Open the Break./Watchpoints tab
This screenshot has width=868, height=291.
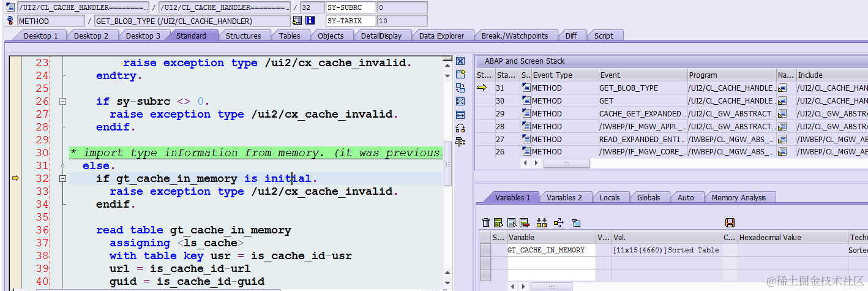pyautogui.click(x=514, y=36)
